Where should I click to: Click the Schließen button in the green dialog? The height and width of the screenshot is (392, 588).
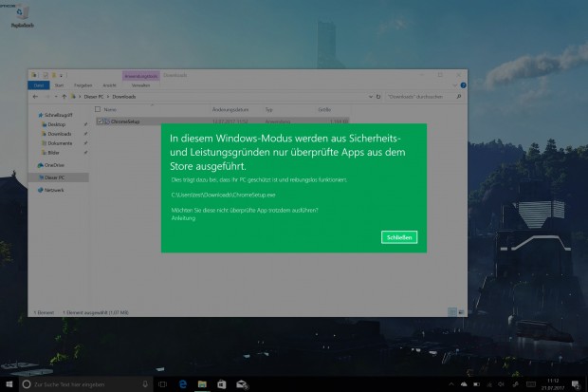coord(399,237)
